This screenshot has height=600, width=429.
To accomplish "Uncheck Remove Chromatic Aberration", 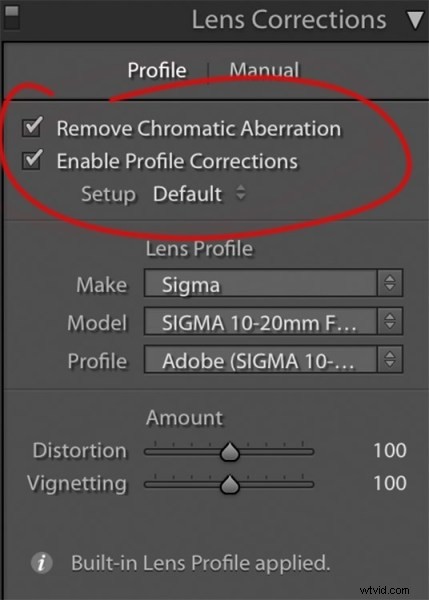I will coord(33,127).
